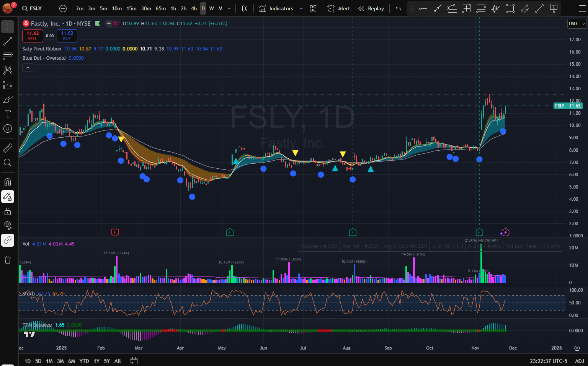
Task: Click the user profile avatar
Action: pos(8,8)
